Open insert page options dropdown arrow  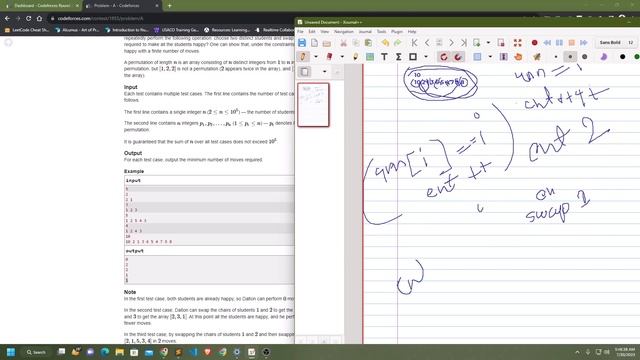(x=488, y=42)
